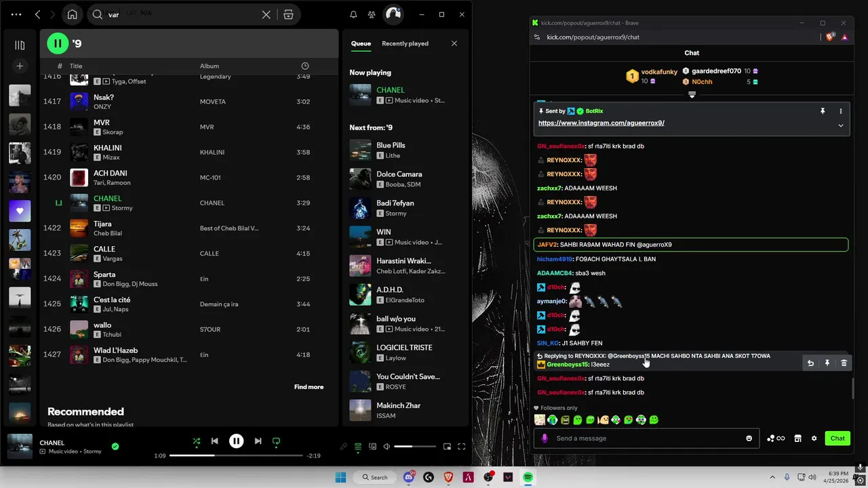Open BotRix Instagram link in Kick chat
This screenshot has height=488, width=868.
601,123
